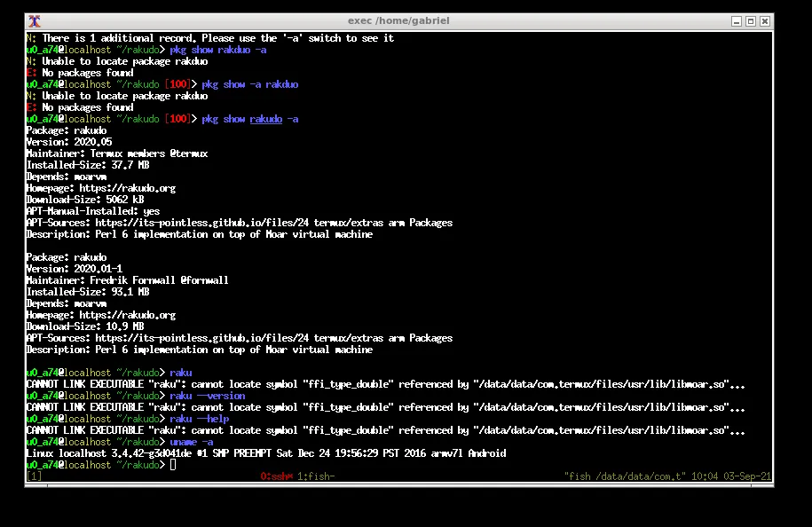
Task: Click 'Maintainer: Fredrik Fornwall @fornwall' line
Action: pyautogui.click(x=128, y=280)
